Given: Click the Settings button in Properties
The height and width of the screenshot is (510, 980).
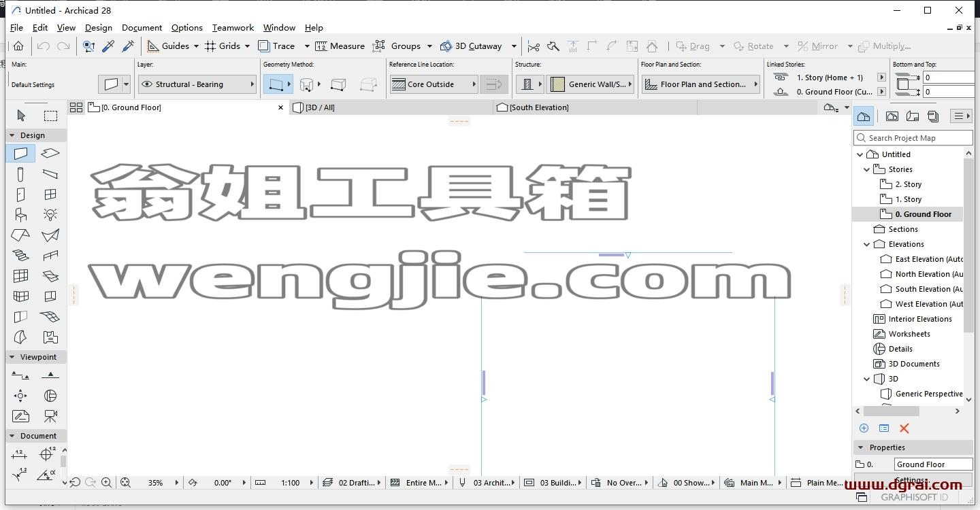Looking at the screenshot, I should [913, 480].
